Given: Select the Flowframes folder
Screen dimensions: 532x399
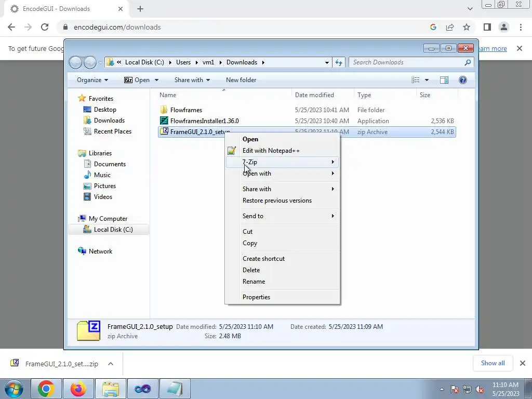Looking at the screenshot, I should [186, 110].
